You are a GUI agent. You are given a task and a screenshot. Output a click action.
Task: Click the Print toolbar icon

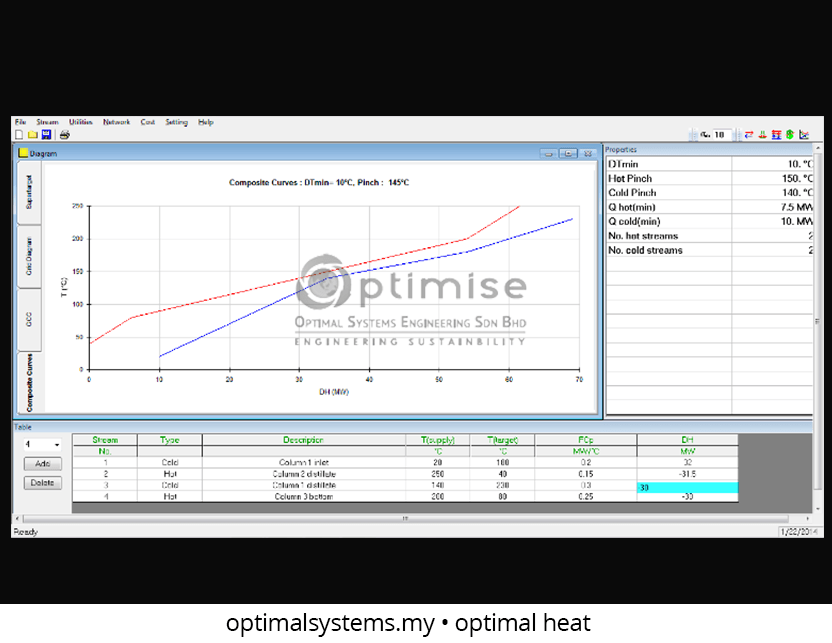(x=64, y=134)
